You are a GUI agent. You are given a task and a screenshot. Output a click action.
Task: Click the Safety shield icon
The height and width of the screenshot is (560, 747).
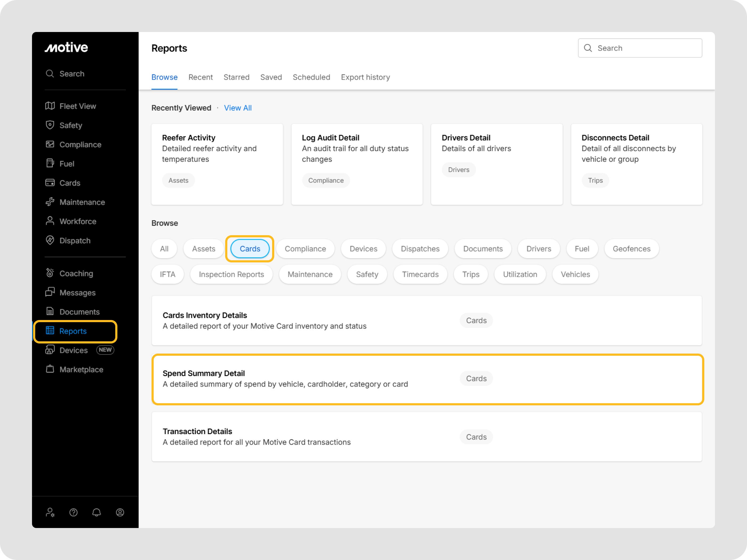[50, 125]
